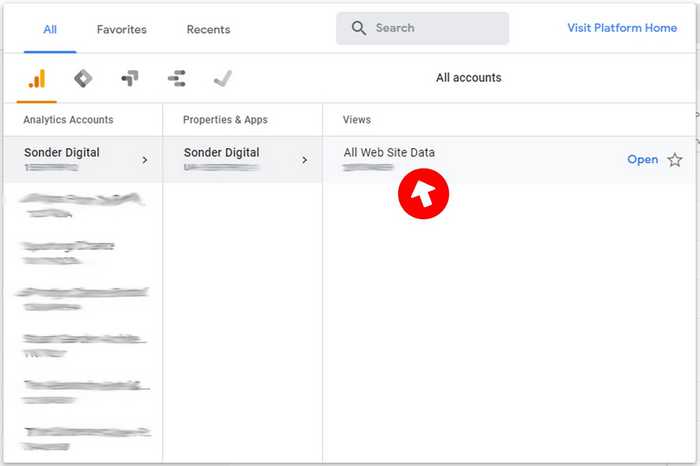700x466 pixels.
Task: Select Sonder Digital under Properties & Apps
Action: tap(221, 153)
